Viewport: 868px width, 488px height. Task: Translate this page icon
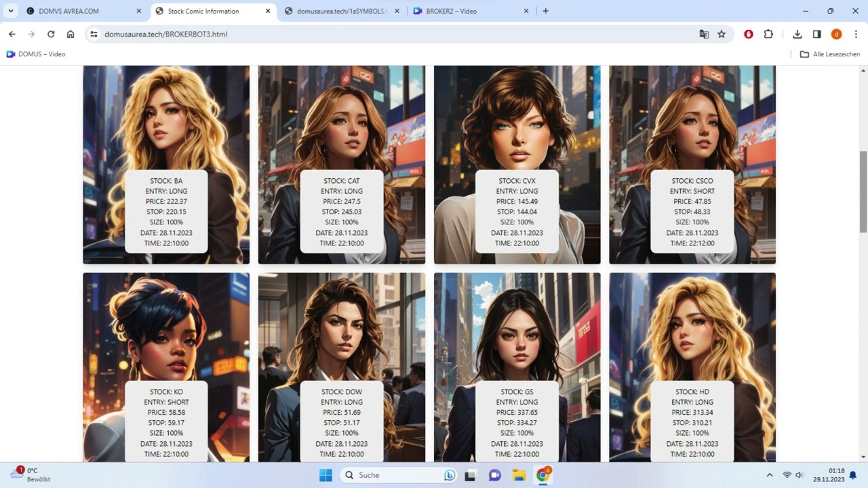coord(704,34)
